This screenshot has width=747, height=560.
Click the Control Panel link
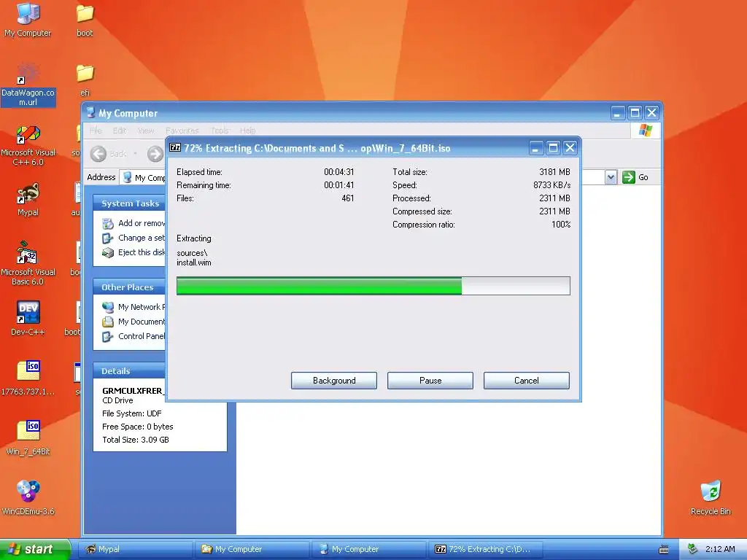142,337
